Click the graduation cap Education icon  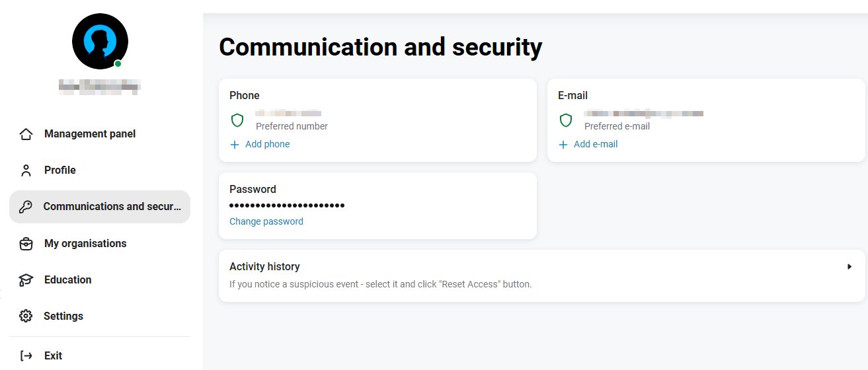[26, 280]
